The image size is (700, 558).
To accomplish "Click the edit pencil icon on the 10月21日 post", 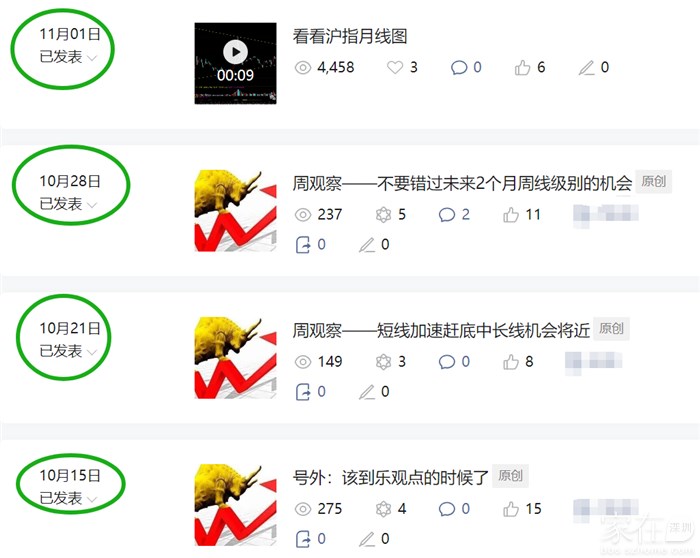I will [367, 392].
